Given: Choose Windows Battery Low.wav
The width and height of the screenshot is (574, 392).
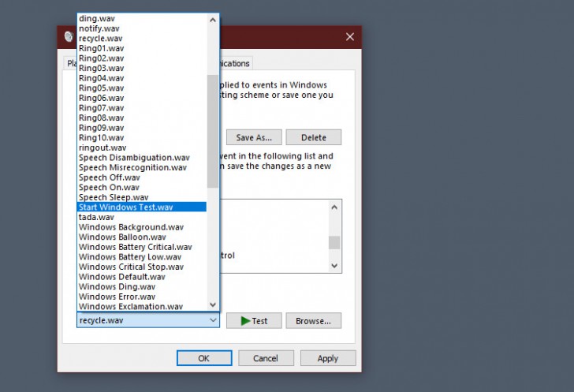Looking at the screenshot, I should (x=142, y=256).
